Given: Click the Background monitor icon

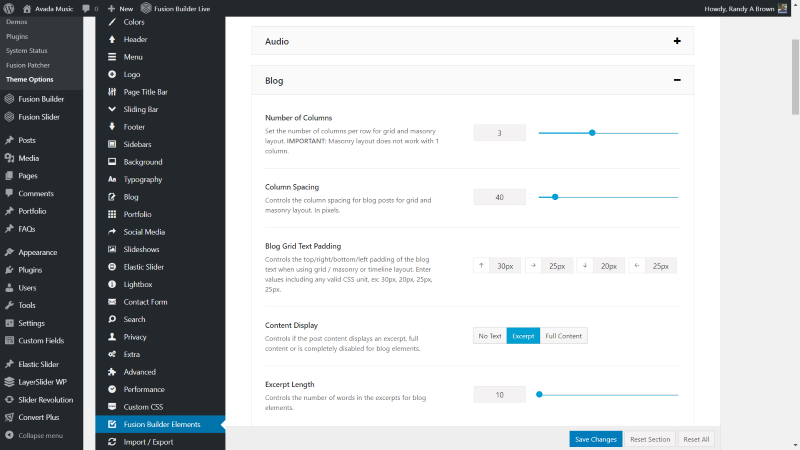Looking at the screenshot, I should pos(112,162).
